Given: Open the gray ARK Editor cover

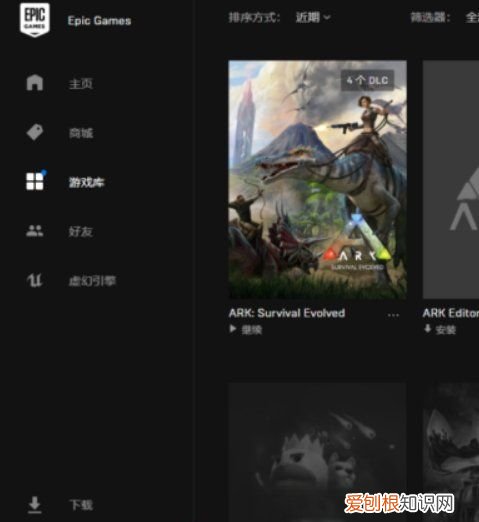Looking at the screenshot, I should [451, 179].
